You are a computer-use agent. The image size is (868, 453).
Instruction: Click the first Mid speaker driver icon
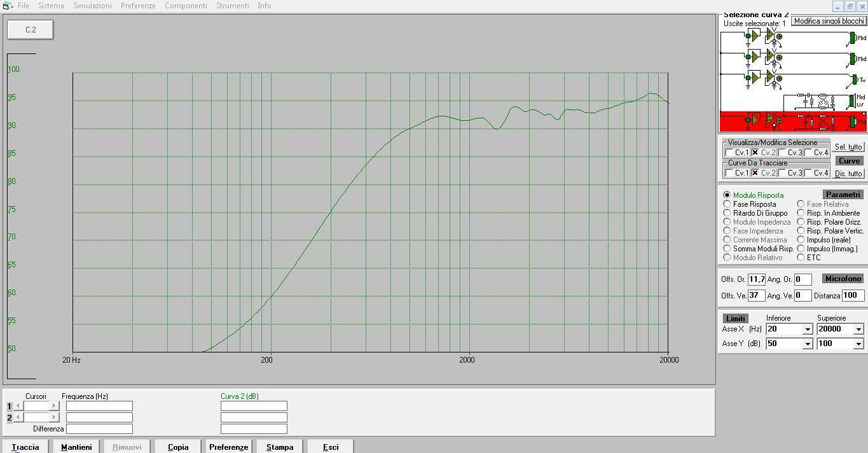tap(853, 38)
